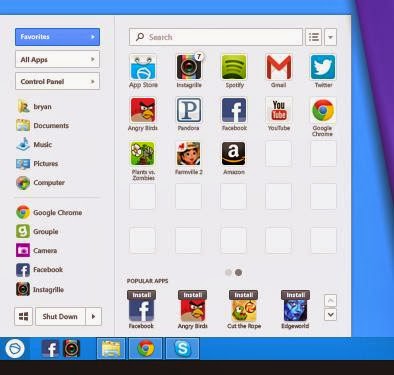Screen dimensions: 394x375
Task: Open Groupie in the left app list
Action: [x=37, y=231]
